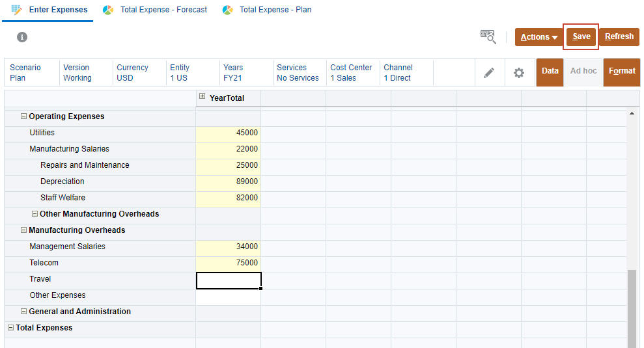Viewport: 644px width, 348px height.
Task: Open the data validation search icon
Action: coord(488,37)
